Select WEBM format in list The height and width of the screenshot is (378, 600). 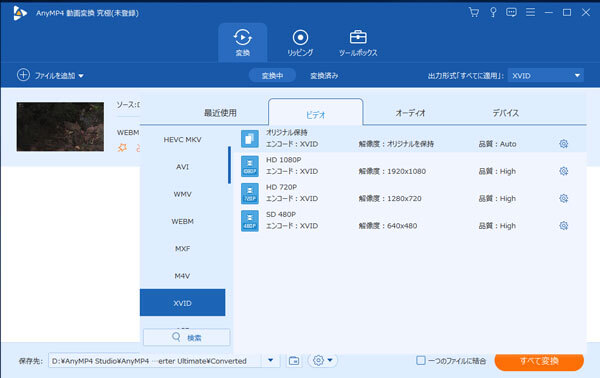pos(183,221)
